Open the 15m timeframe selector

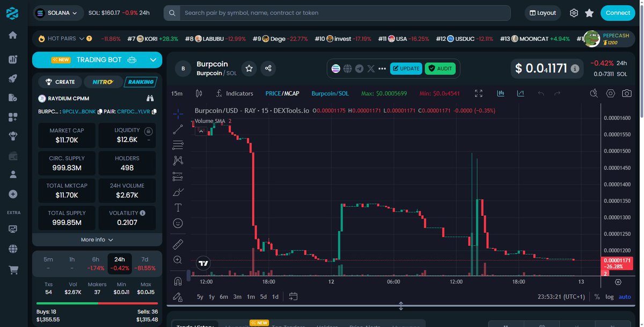tap(177, 93)
